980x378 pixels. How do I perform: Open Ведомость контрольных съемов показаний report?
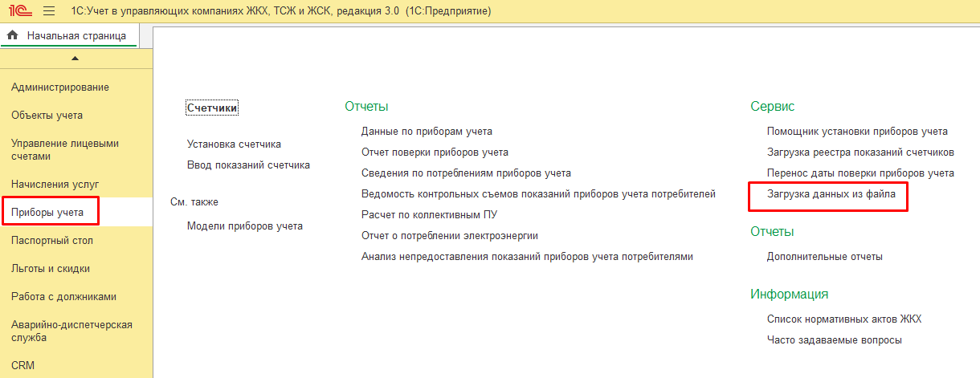tap(538, 194)
